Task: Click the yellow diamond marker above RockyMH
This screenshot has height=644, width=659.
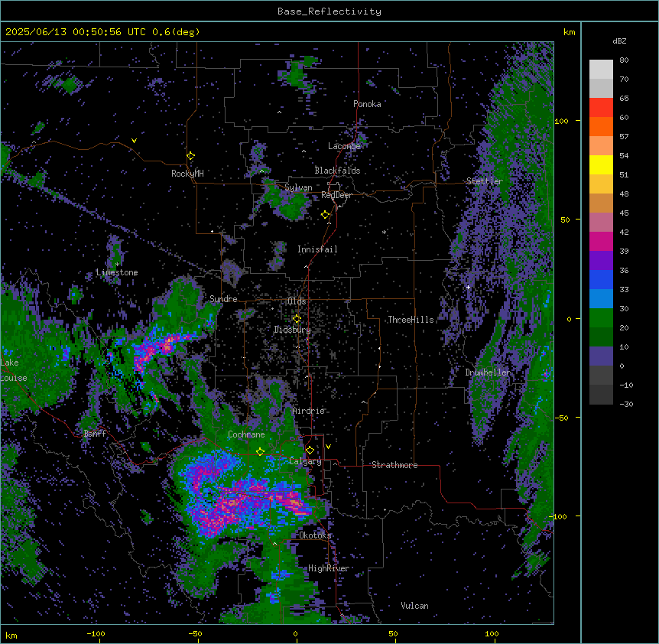Action: [x=190, y=156]
